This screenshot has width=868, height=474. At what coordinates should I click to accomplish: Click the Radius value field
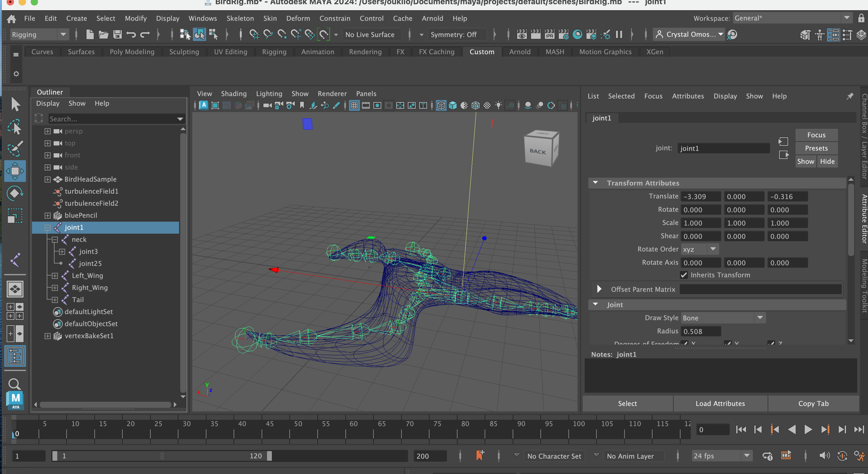(x=700, y=331)
